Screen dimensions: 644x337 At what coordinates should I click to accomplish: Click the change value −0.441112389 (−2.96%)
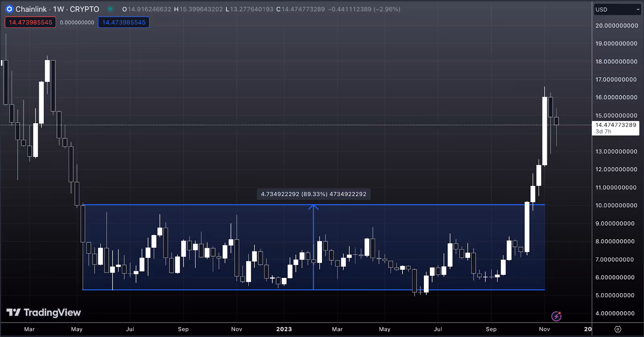(x=364, y=9)
